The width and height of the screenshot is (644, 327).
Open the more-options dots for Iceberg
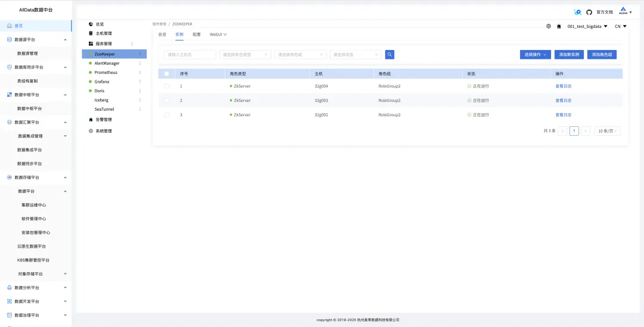coord(140,100)
